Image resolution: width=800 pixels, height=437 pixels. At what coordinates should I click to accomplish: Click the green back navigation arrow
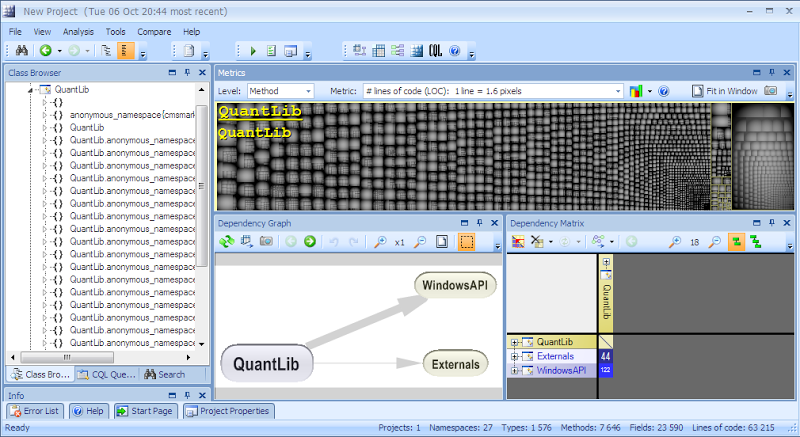(x=46, y=50)
